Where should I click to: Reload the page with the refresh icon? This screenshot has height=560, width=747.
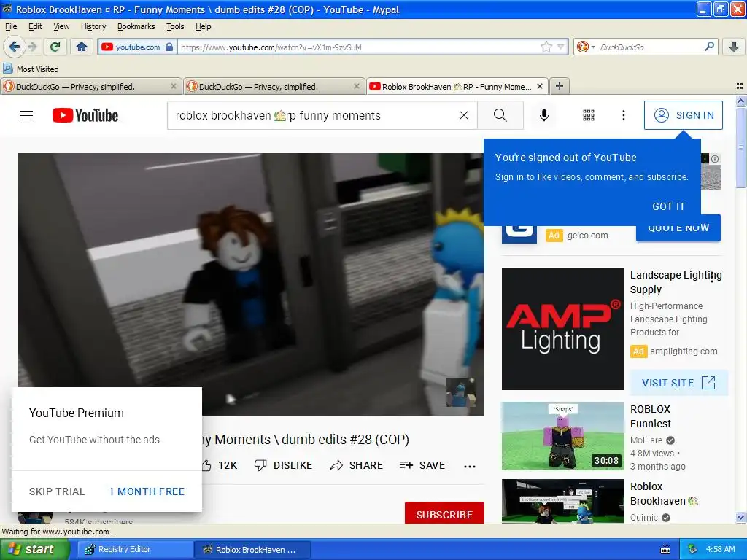click(x=55, y=47)
